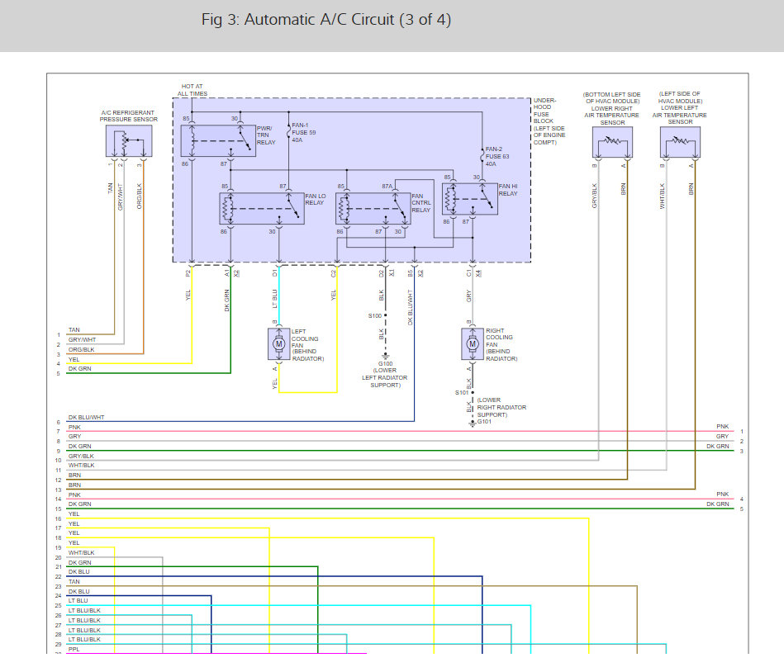Click the left cooling fan motor symbol
Screen dimensions: 784x672
point(278,343)
